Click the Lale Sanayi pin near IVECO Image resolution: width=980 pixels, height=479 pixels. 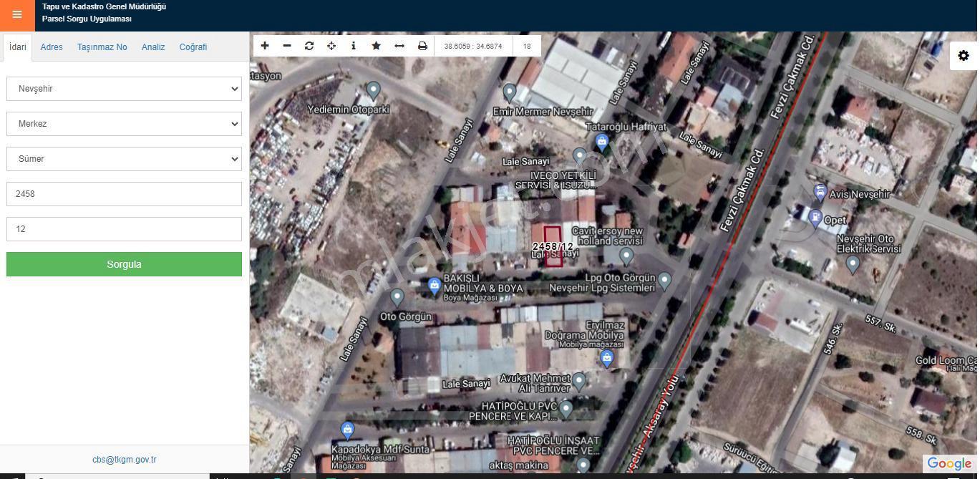(580, 156)
